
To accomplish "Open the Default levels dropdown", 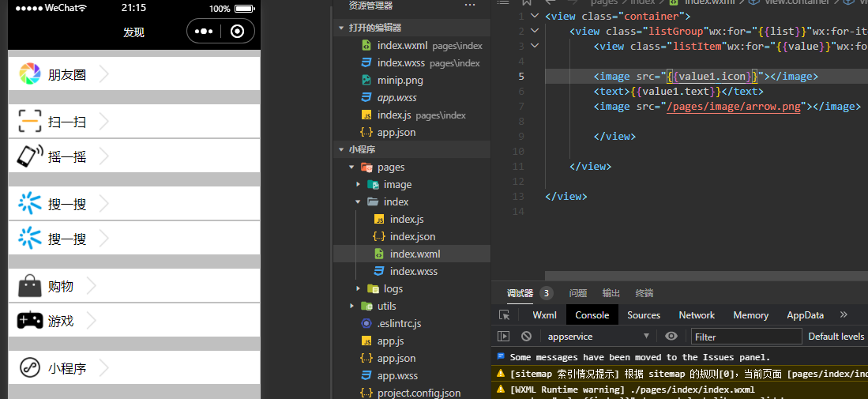I will 837,336.
